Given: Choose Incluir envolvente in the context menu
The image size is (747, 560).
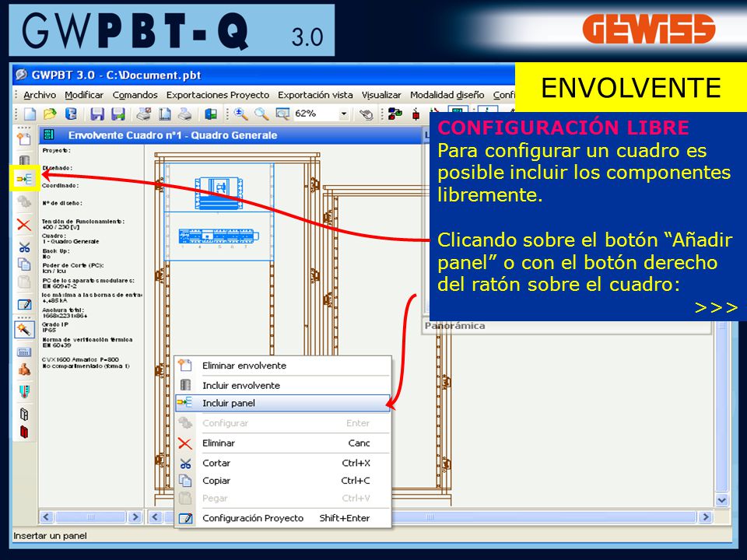Looking at the screenshot, I should [283, 385].
